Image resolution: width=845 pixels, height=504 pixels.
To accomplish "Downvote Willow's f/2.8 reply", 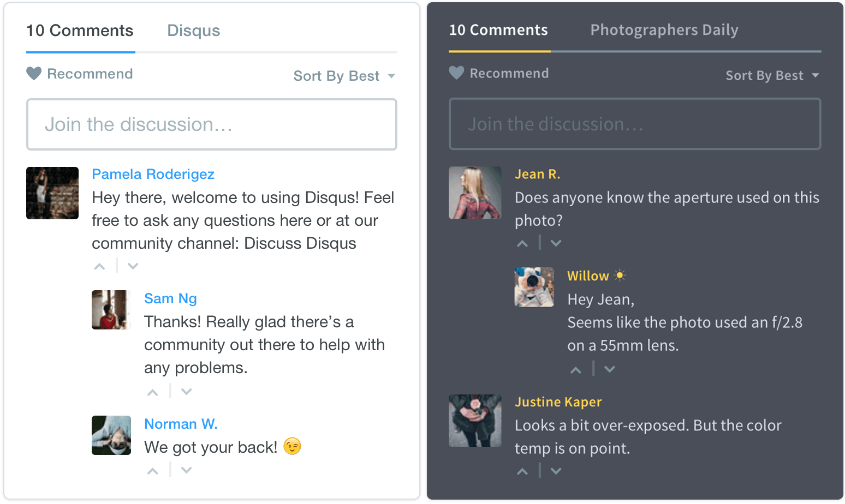I will 609,370.
